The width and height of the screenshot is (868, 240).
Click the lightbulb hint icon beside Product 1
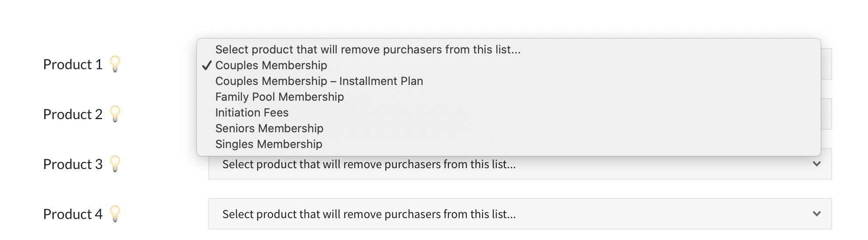tap(115, 64)
